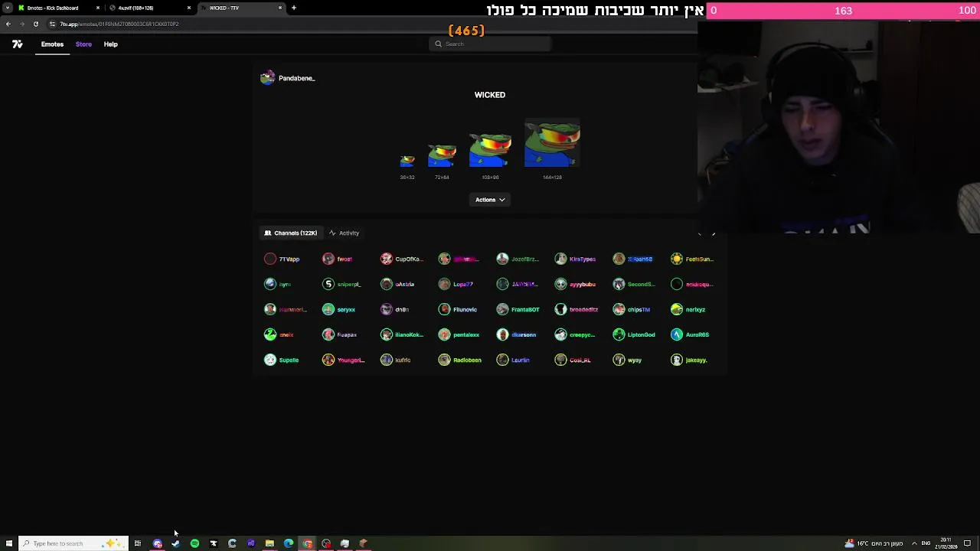Viewport: 980px width, 551px height.
Task: Open Radiobeen channel
Action: [x=460, y=360]
